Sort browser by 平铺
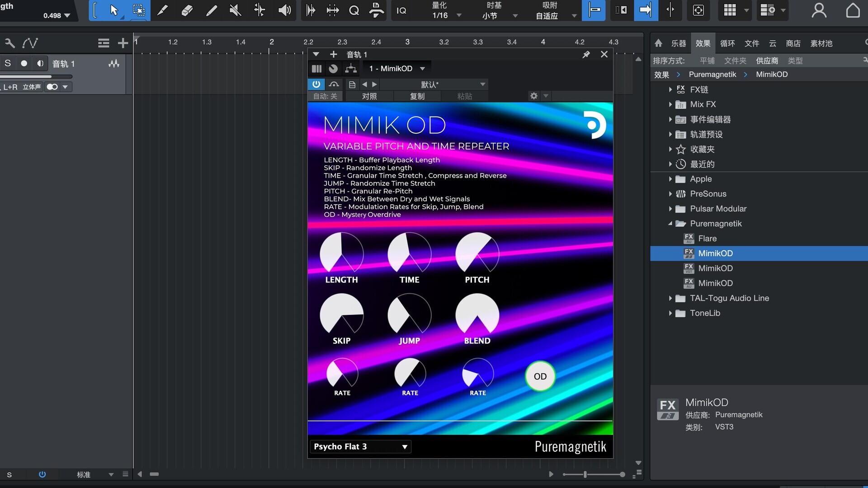 coord(707,61)
